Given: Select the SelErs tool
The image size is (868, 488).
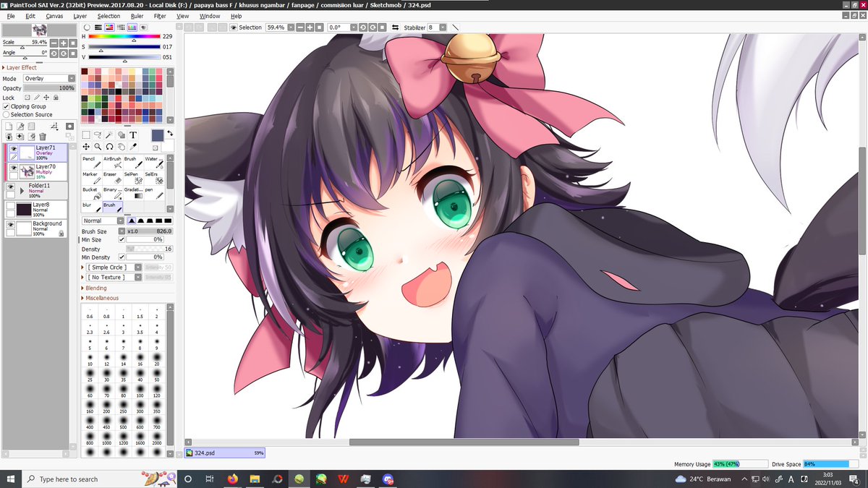Looking at the screenshot, I should click(x=153, y=178).
